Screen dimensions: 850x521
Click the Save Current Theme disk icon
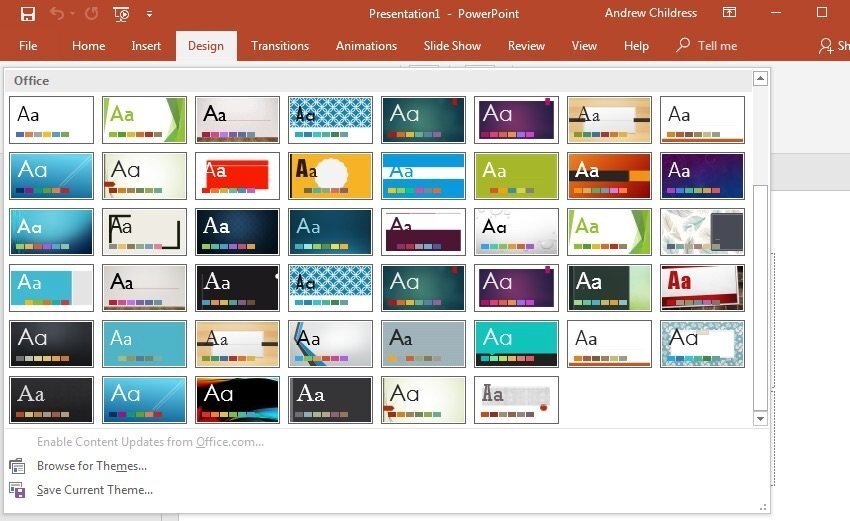pos(17,490)
